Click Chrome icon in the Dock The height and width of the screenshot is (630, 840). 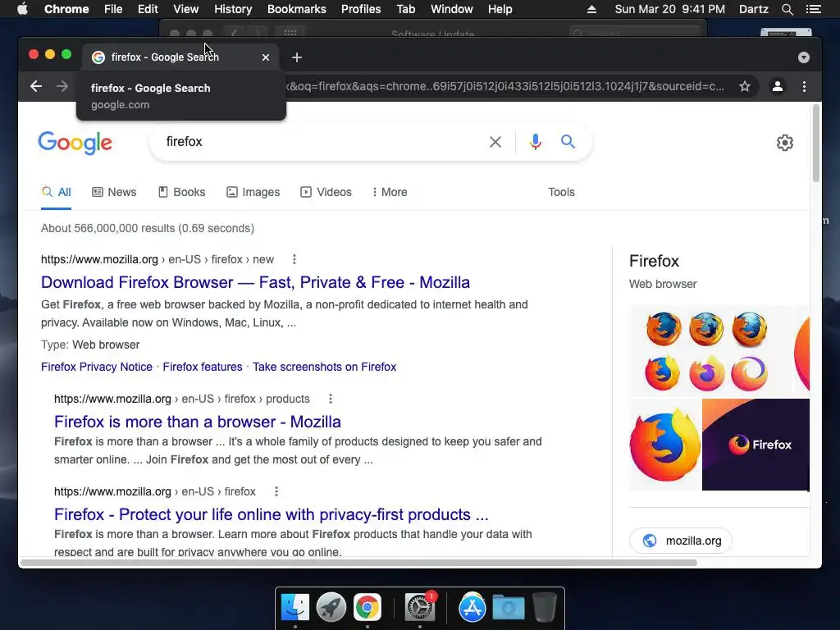(367, 607)
